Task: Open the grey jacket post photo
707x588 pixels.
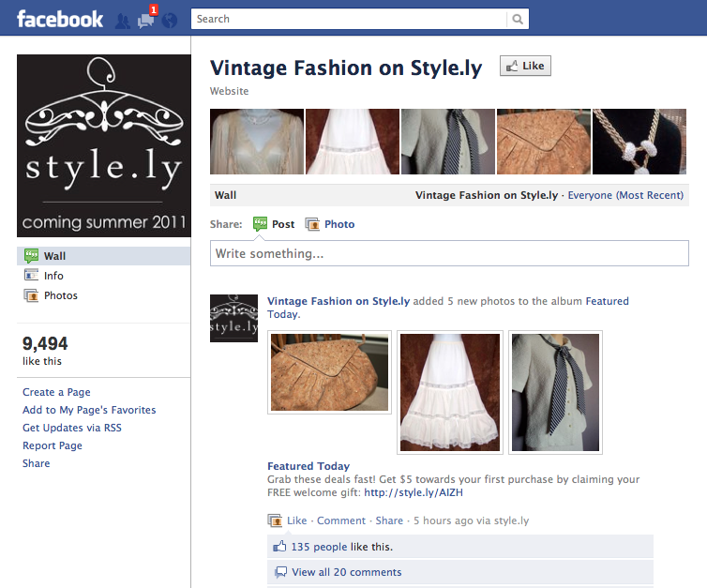Action: (x=555, y=392)
